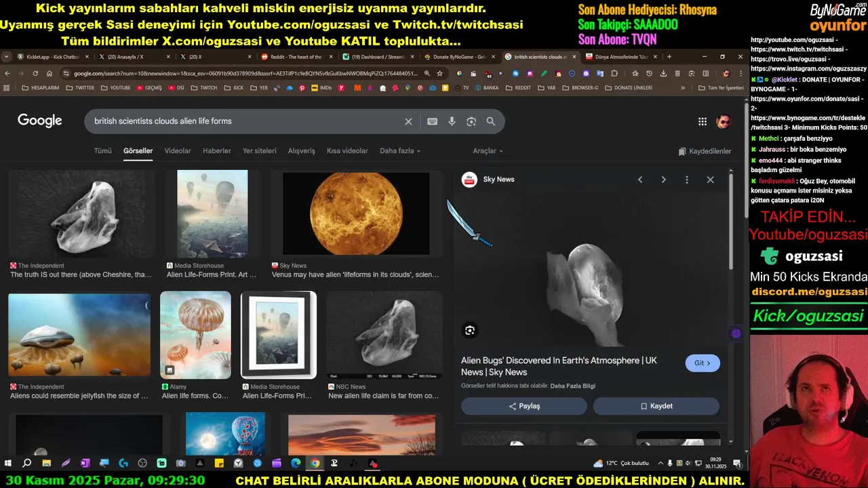This screenshot has width=868, height=488.
Task: Go back in Chrome
Action: [x=7, y=73]
